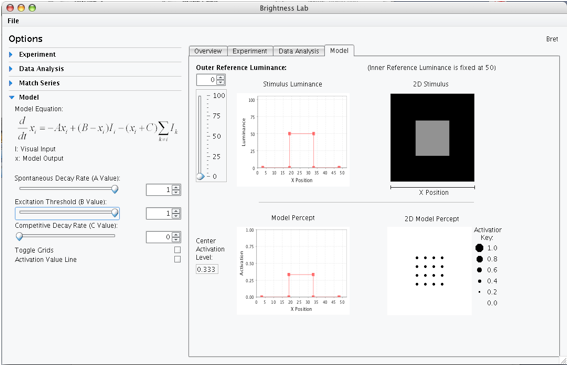This screenshot has width=568, height=365.
Task: Switch to the Overview tab
Action: (x=208, y=51)
